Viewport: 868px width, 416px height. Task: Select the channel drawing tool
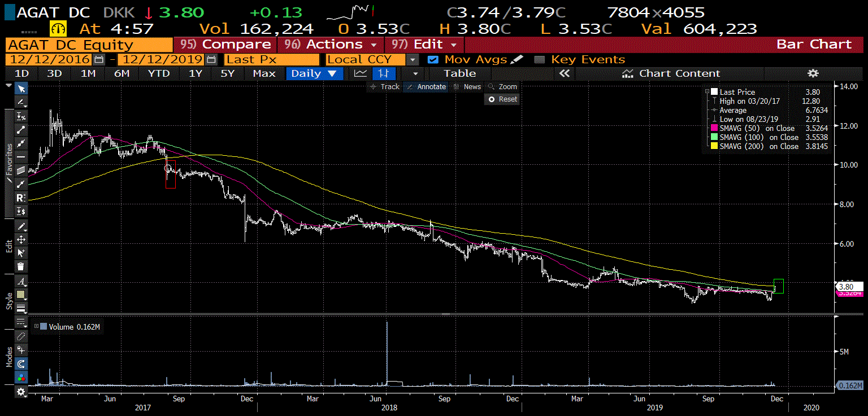tap(21, 170)
